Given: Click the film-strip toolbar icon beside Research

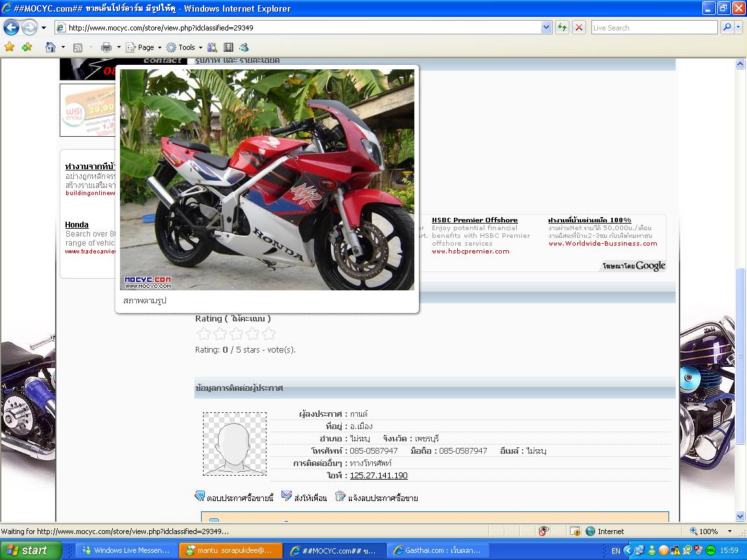Looking at the screenshot, I should (229, 47).
